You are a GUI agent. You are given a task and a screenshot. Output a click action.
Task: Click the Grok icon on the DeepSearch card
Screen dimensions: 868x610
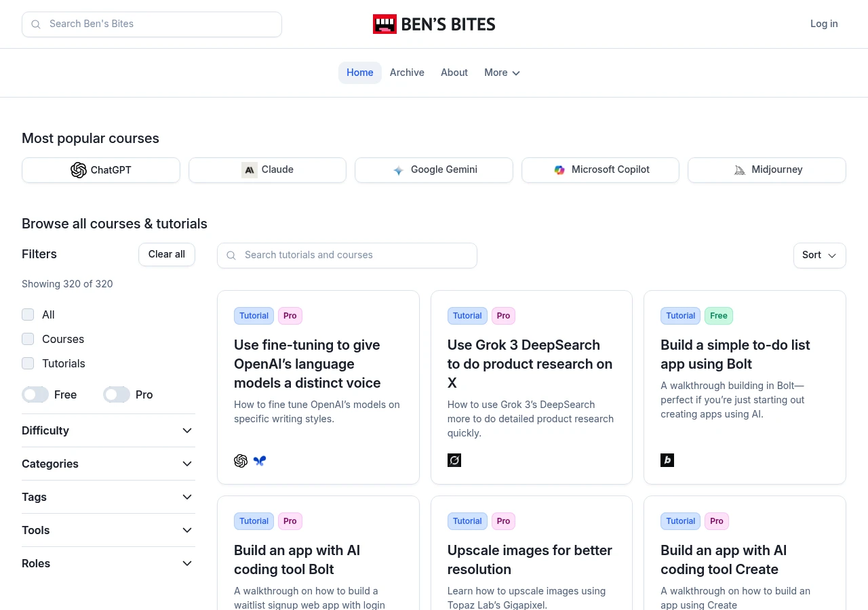[x=454, y=460]
